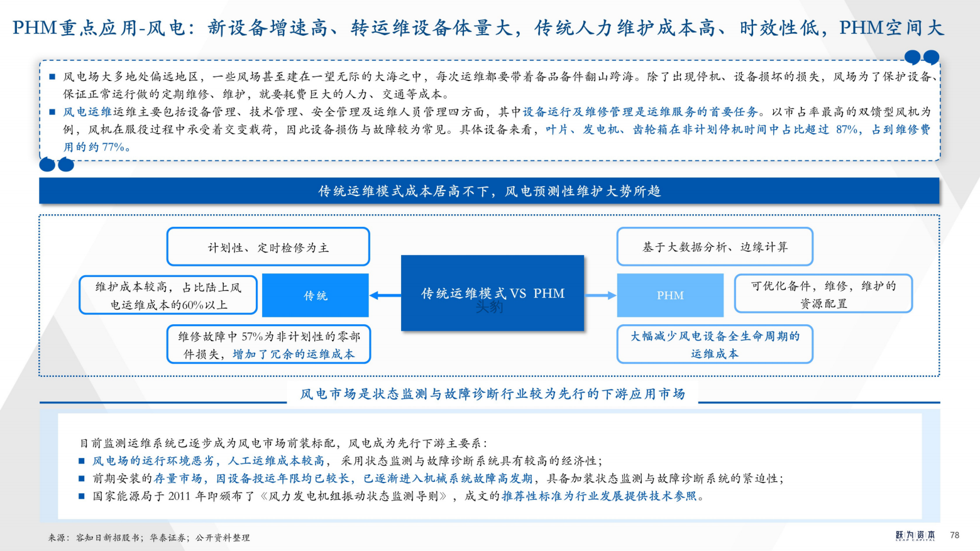The image size is (980, 551).
Task: Select the box mentioning '维修故障中 57%为非计划性'
Action: point(268,344)
